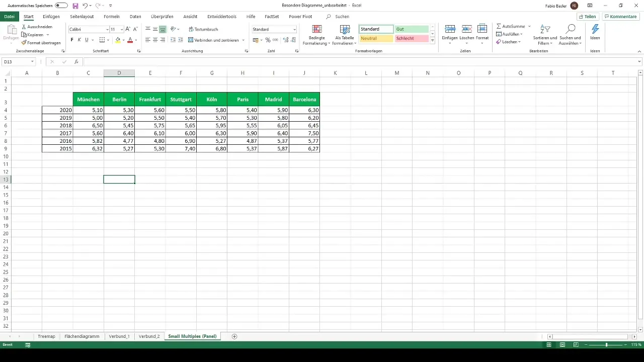Image resolution: width=644 pixels, height=362 pixels.
Task: Select column header K
Action: [335, 73]
